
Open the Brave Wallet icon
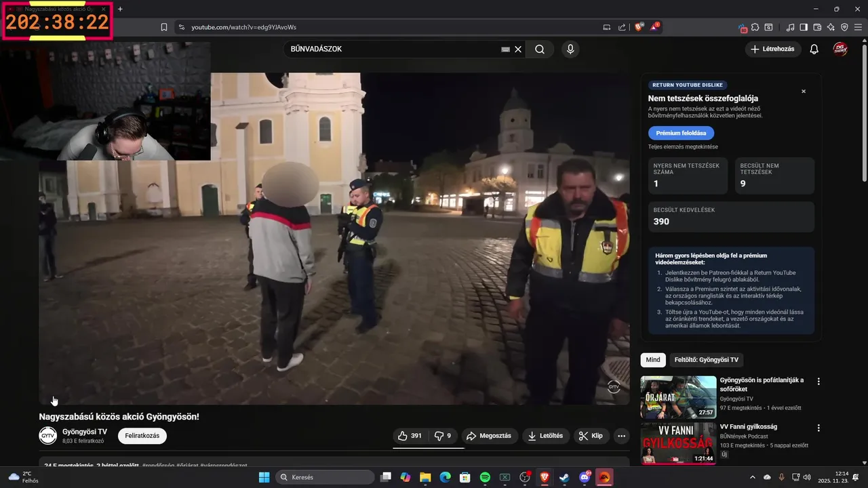pos(817,27)
